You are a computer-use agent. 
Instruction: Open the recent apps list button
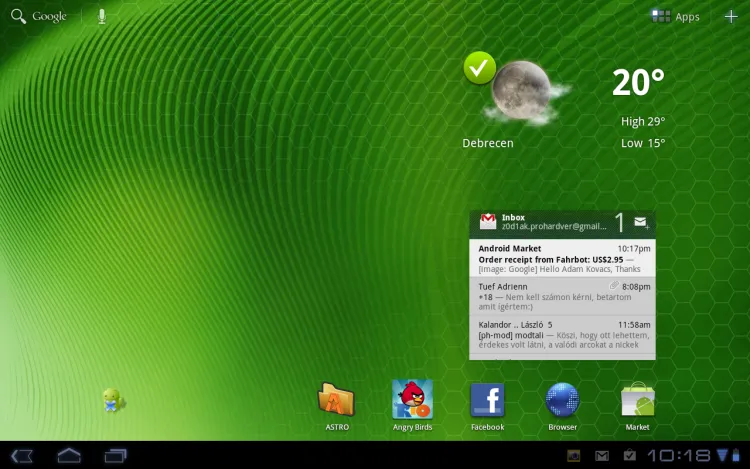click(116, 456)
